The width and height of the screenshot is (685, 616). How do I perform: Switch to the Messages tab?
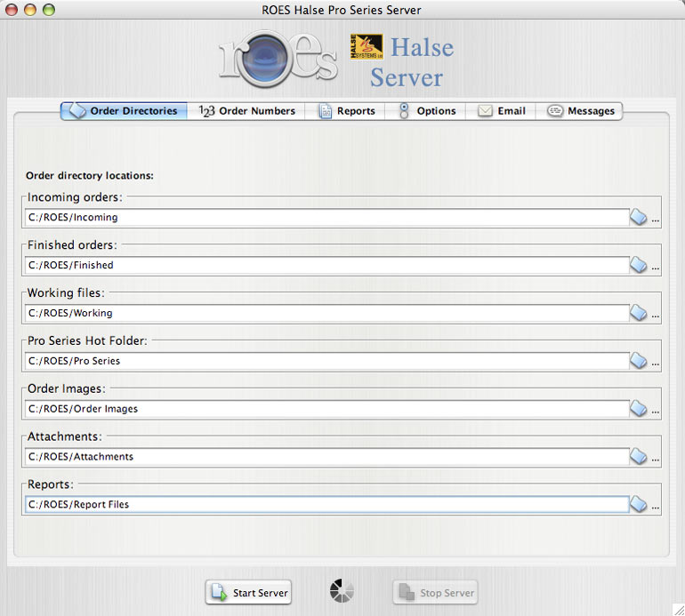579,111
